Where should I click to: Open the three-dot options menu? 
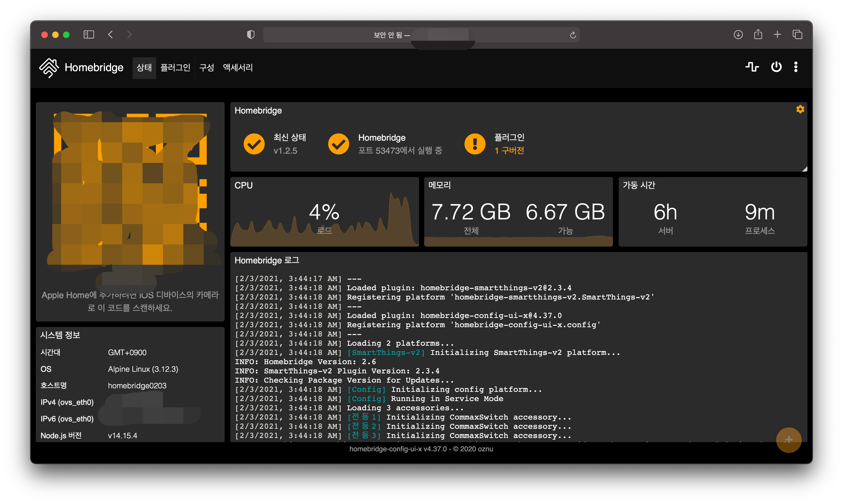(x=796, y=67)
